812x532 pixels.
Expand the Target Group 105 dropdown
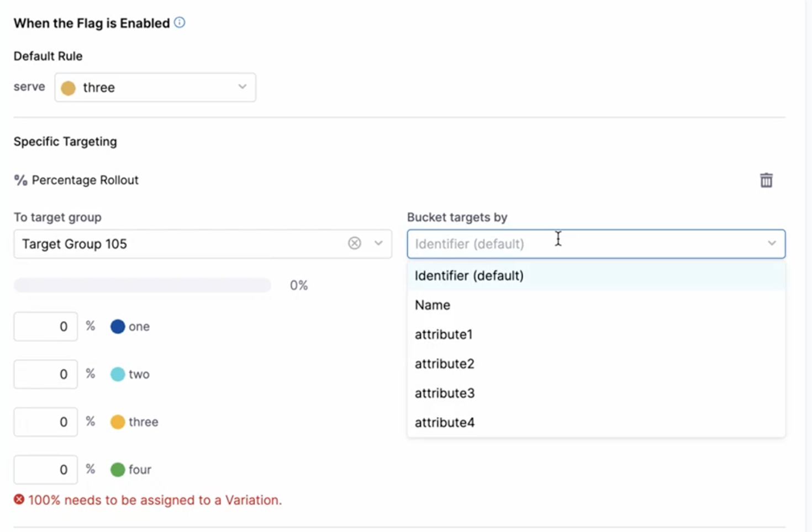point(378,243)
